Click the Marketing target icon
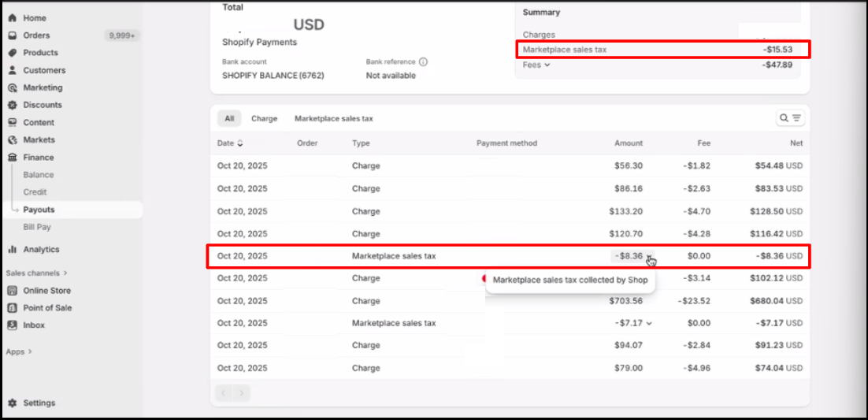Image resolution: width=868 pixels, height=420 pixels. click(x=13, y=87)
